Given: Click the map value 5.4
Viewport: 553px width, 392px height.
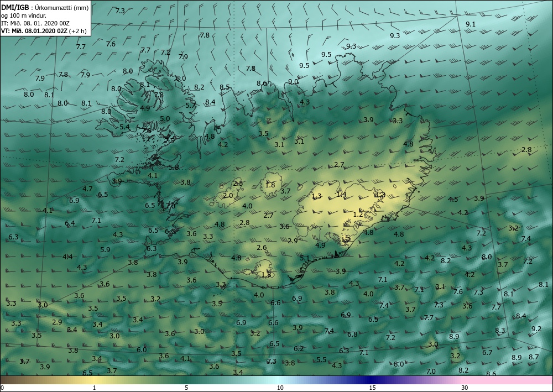Looking at the screenshot, I should coord(124,127).
